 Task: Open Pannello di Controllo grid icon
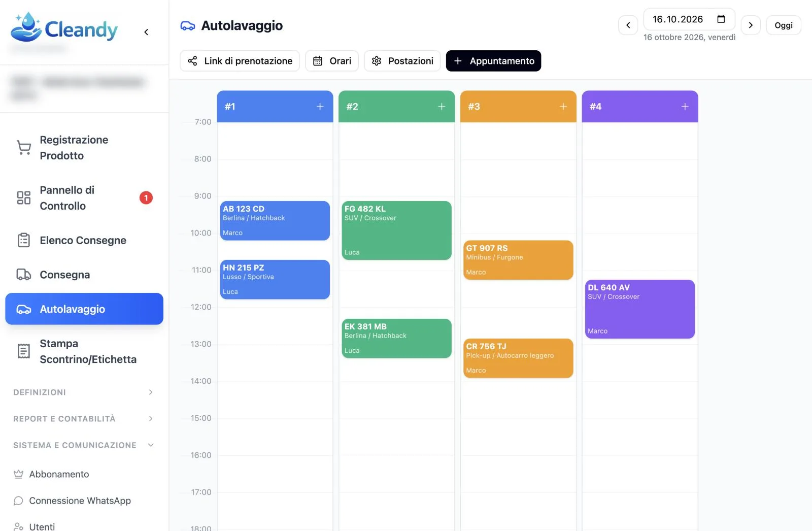(23, 197)
